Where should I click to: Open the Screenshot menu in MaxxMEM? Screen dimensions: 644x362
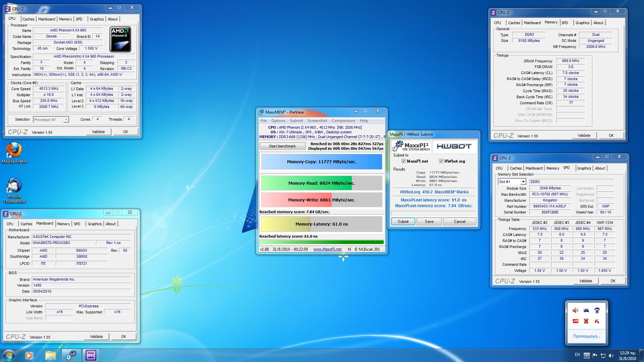[317, 120]
